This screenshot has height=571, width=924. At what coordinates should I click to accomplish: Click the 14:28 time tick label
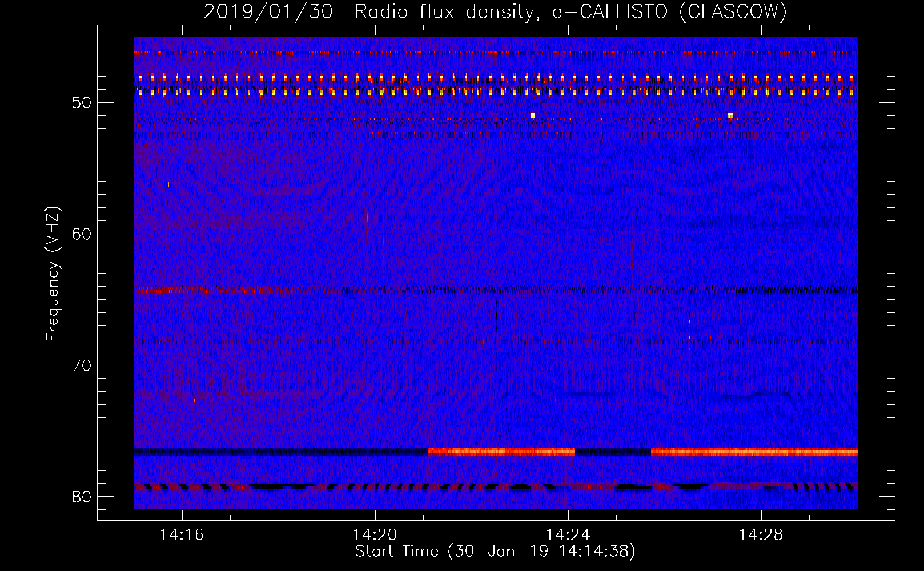tap(761, 535)
